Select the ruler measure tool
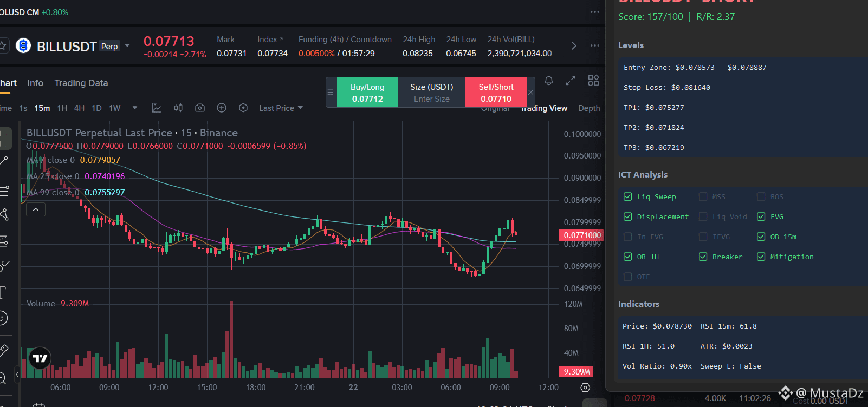This screenshot has height=407, width=868. click(4, 351)
